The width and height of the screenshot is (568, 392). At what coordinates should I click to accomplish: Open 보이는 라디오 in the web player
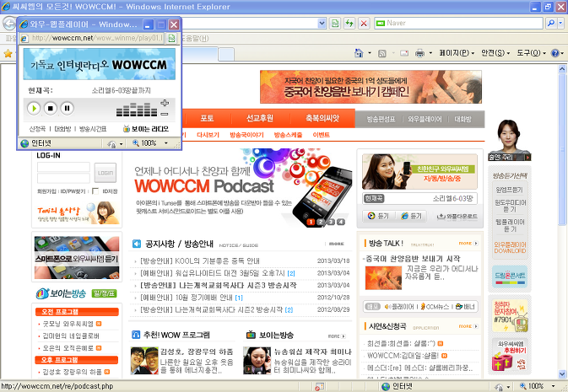point(146,129)
